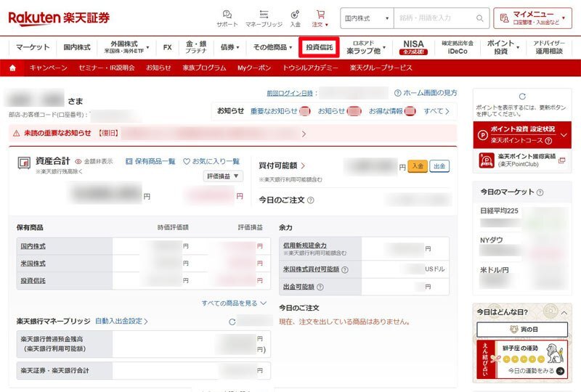
Task: Click the 前回ログイン日時 link
Action: coord(290,94)
